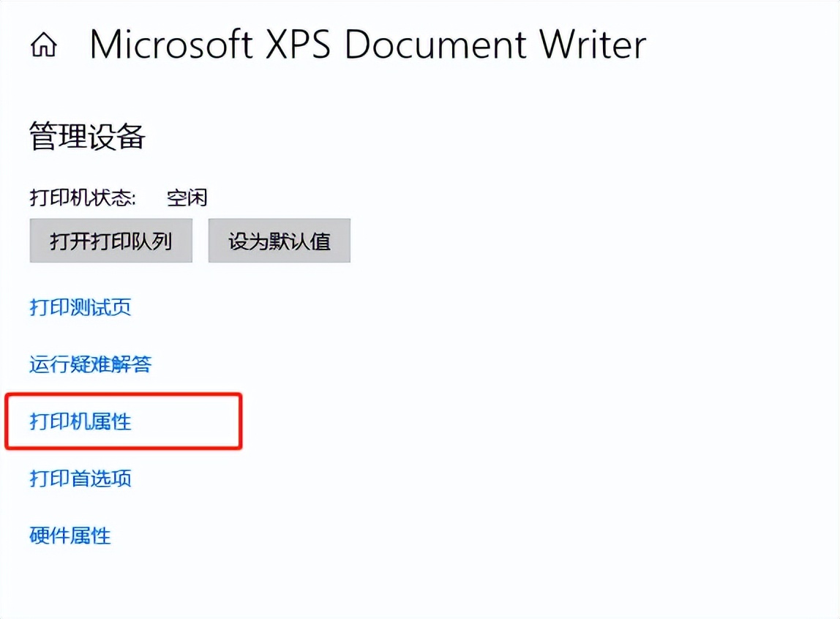Go back to the Settings home page

coord(44,46)
